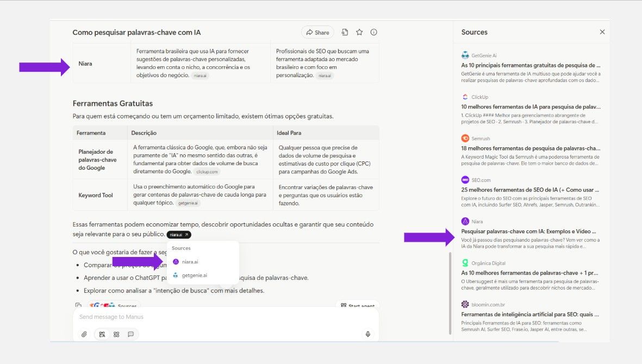642x364 pixels.
Task: Click the attach file paperclip icon
Action: pos(84,334)
